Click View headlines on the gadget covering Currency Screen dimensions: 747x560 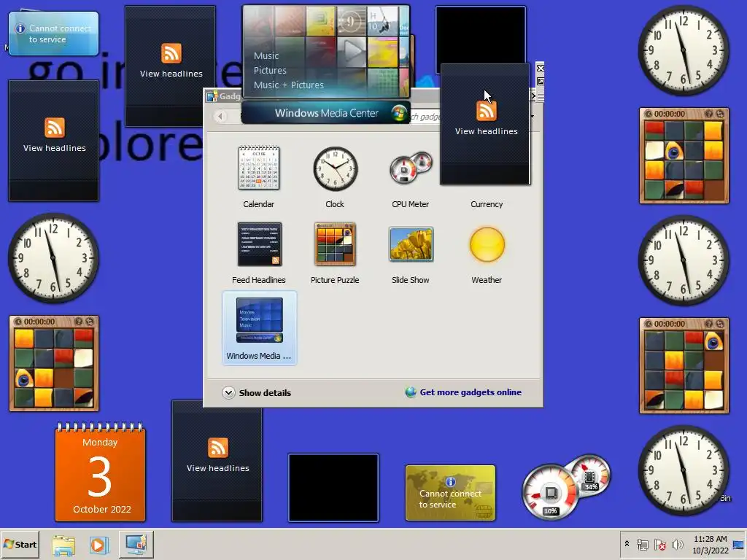tap(486, 131)
